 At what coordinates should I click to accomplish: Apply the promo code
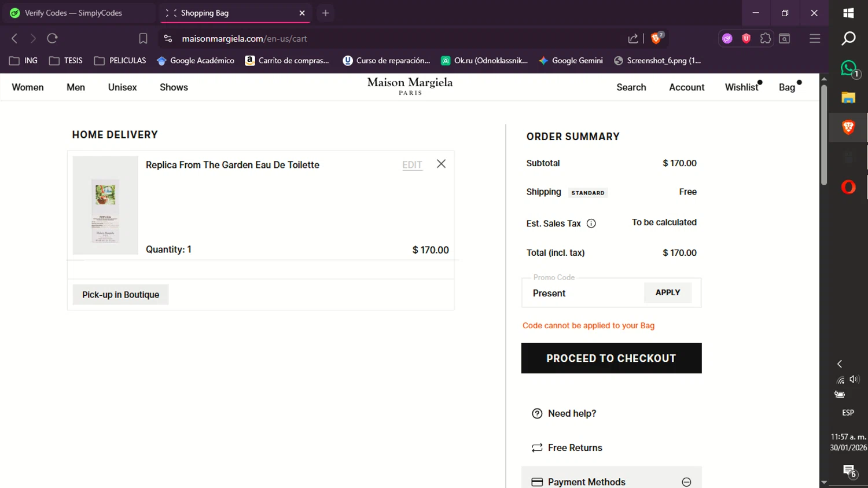[x=668, y=293]
